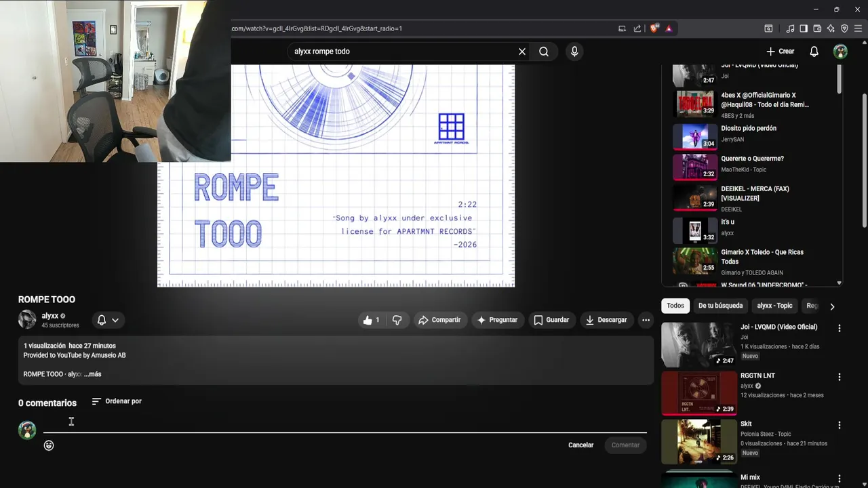The width and height of the screenshot is (868, 488).
Task: Dislike the ROMPE TOOO video
Action: coord(397,320)
